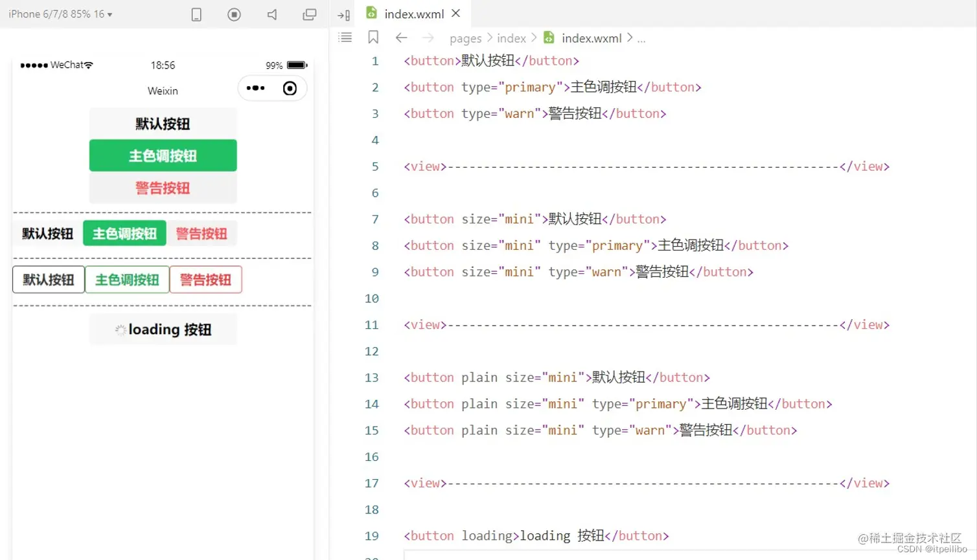Open the iPhone 6/7/8 device dropdown

60,14
